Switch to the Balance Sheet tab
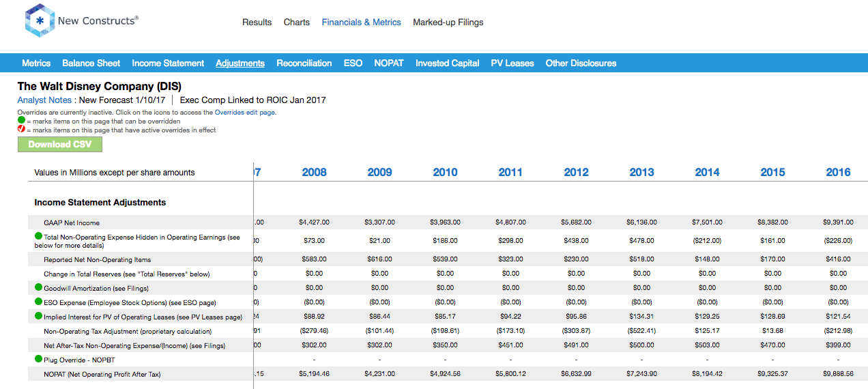 (x=91, y=63)
